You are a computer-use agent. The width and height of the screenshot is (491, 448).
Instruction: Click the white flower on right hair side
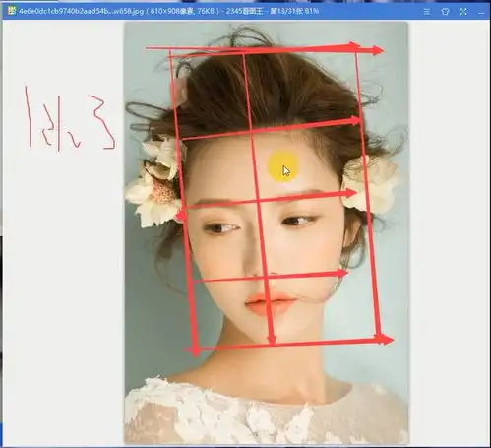tap(371, 184)
